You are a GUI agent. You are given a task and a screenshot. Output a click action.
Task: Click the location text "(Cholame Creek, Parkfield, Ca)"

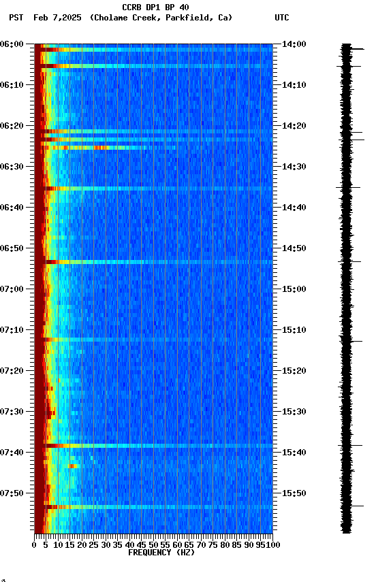161,18
